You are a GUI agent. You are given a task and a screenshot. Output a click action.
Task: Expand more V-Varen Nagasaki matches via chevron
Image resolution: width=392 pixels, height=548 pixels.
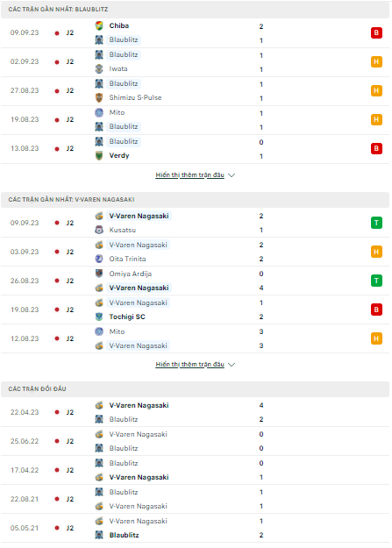pyautogui.click(x=232, y=365)
